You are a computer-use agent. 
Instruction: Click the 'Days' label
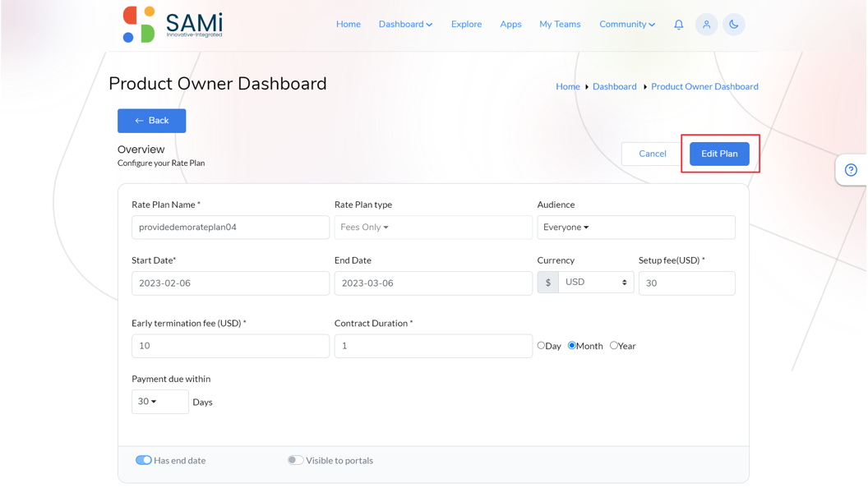[202, 403]
